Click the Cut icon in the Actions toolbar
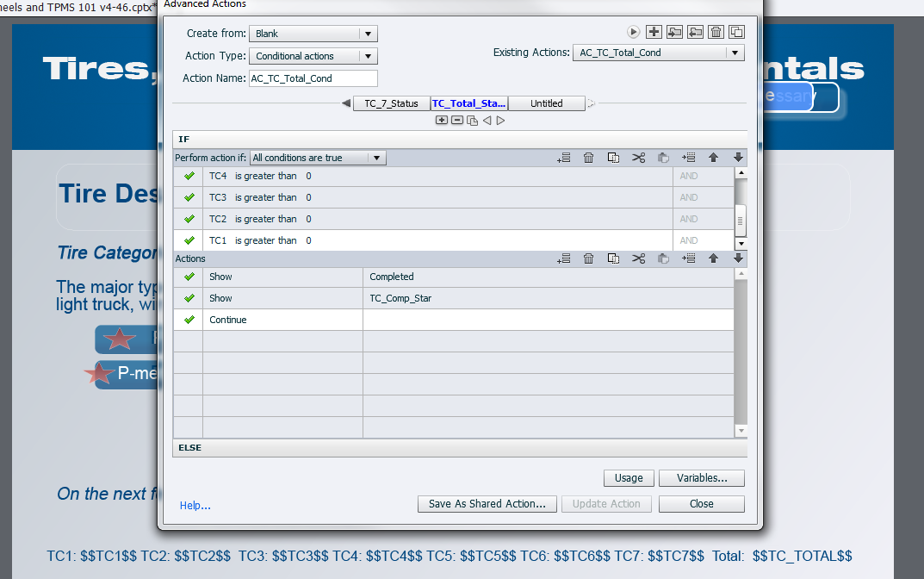 (638, 258)
